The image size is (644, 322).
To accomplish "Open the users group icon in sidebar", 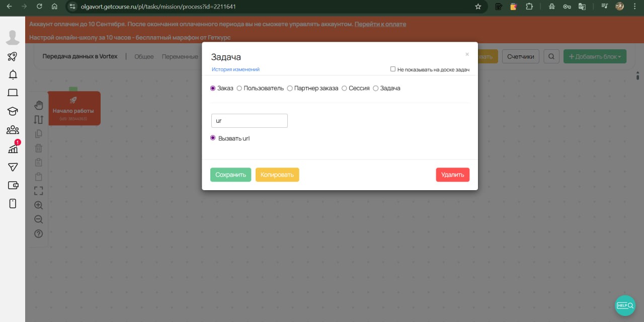I will (x=13, y=130).
